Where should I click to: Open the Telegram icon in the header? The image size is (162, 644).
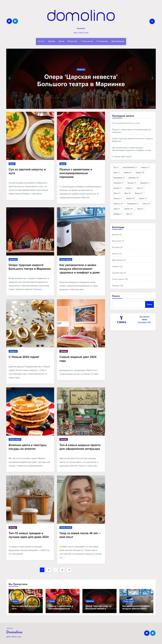(x=15, y=21)
